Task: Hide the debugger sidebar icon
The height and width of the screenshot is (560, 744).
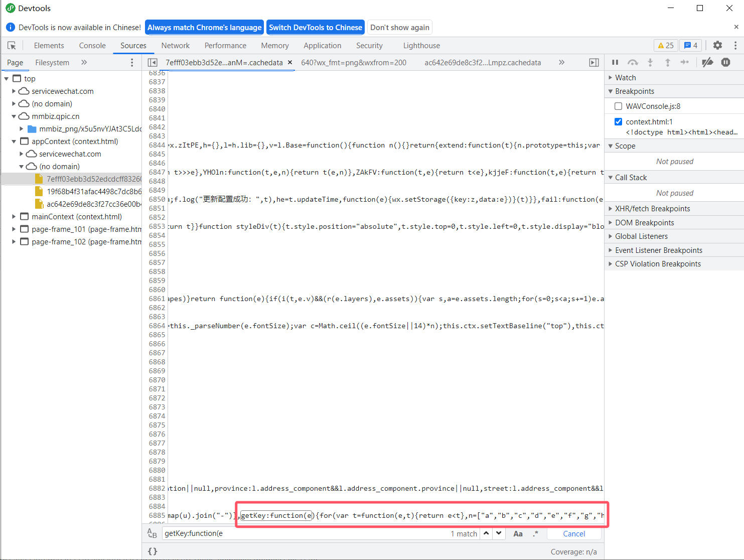Action: (x=593, y=62)
